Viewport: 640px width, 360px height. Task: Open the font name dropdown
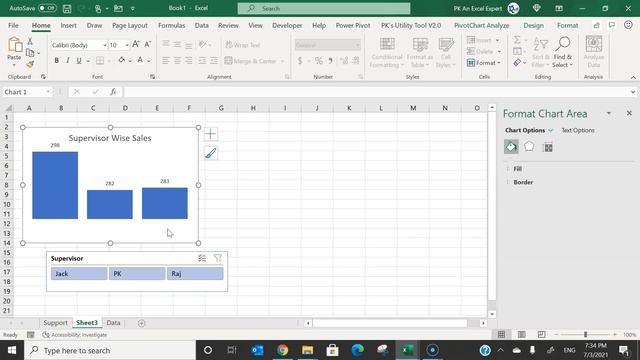[104, 45]
